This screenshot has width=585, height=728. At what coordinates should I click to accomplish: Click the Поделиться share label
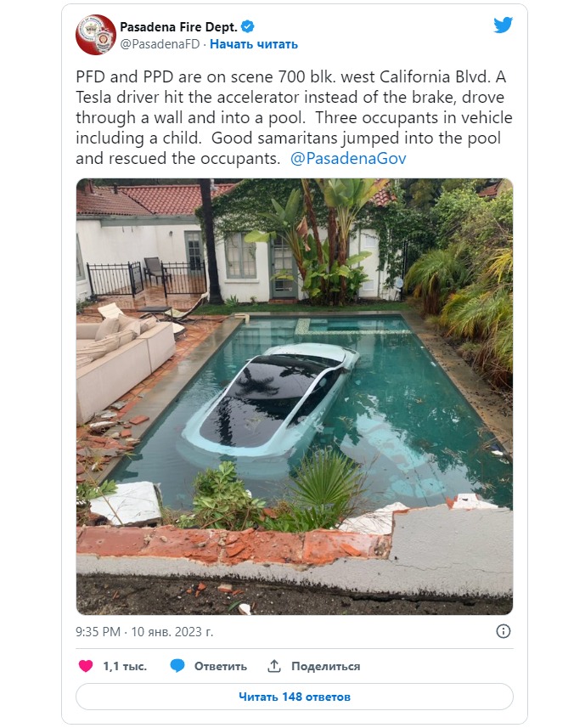tap(326, 666)
